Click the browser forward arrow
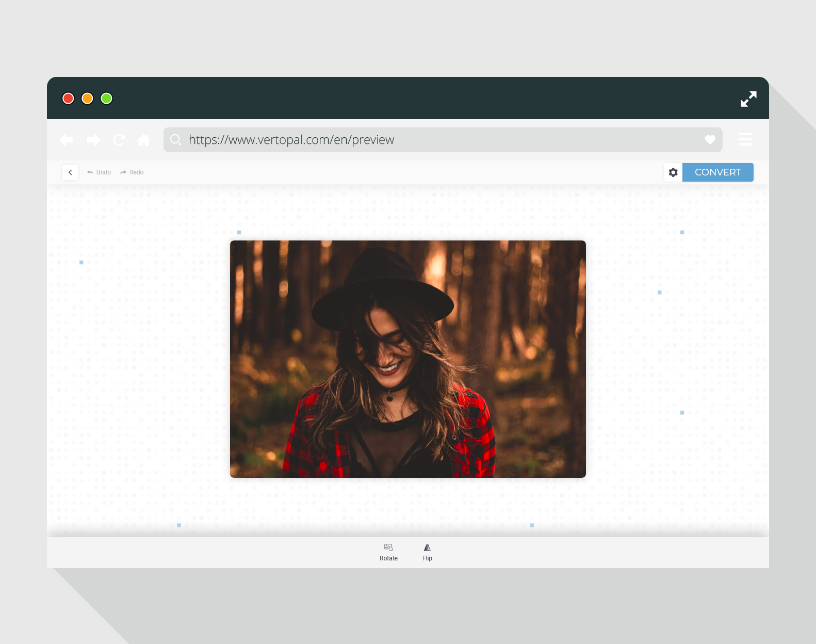 click(x=93, y=140)
